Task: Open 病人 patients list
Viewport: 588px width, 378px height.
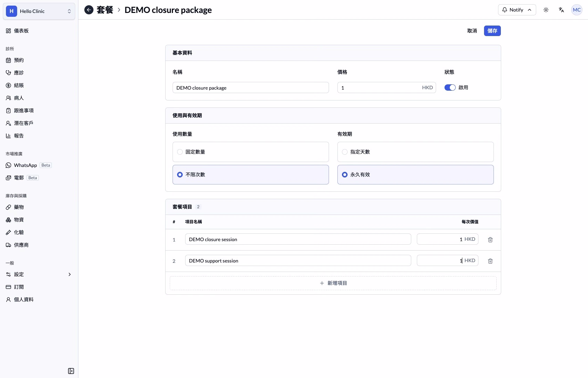Action: pos(39,98)
